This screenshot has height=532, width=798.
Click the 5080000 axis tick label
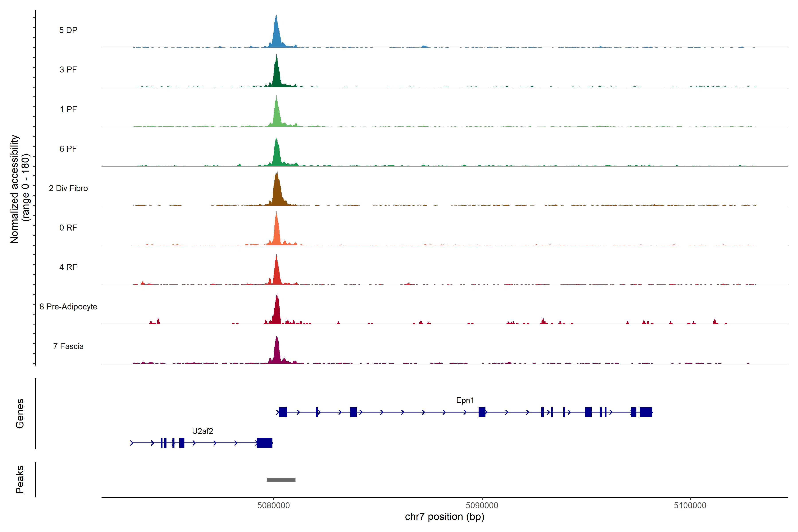tap(274, 506)
